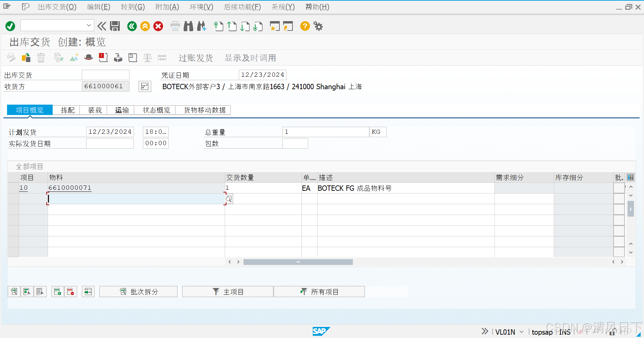Click the 显示及时调用 button

pos(250,58)
